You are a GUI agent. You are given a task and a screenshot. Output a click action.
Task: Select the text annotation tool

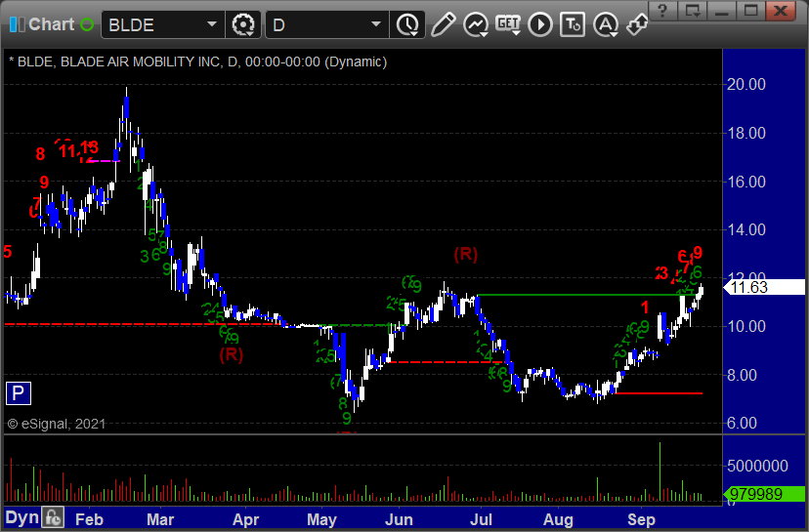tap(573, 24)
